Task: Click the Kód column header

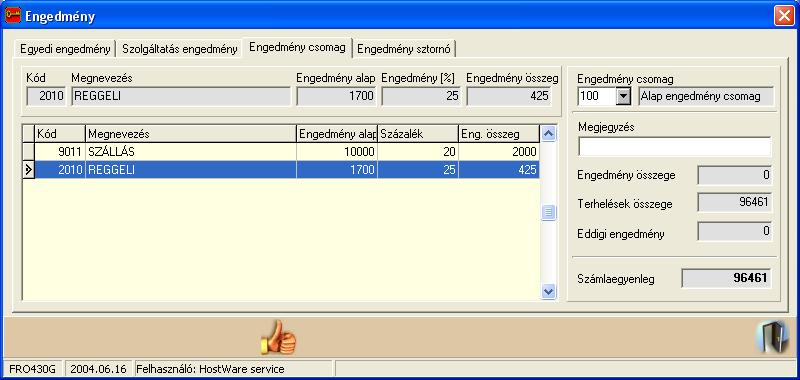Action: click(60, 134)
